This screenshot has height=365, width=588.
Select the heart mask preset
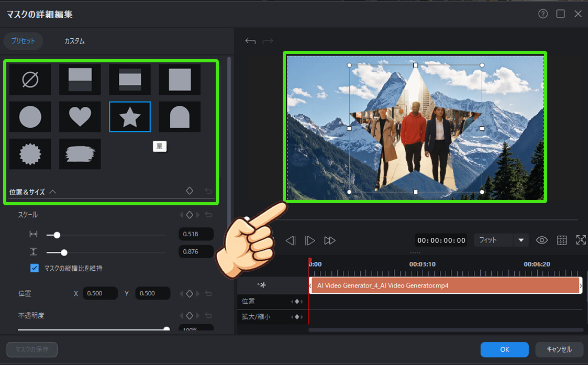point(80,117)
